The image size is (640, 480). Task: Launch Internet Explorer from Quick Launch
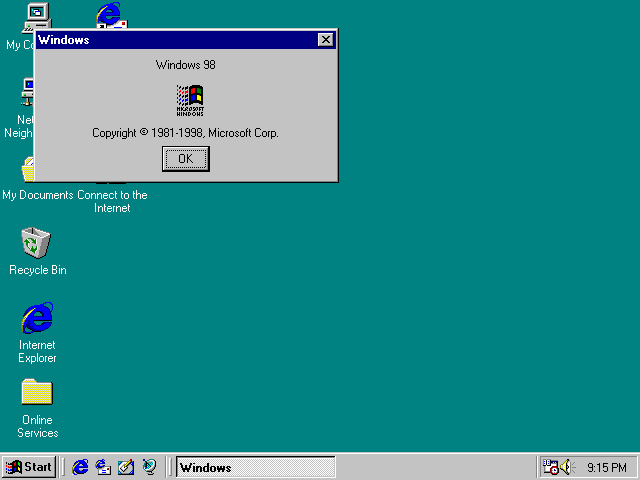click(x=81, y=467)
